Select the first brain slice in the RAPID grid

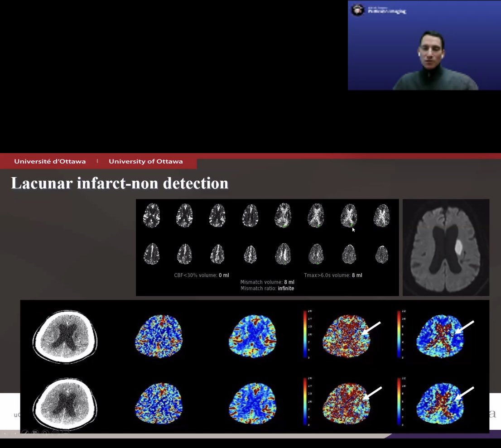152,217
